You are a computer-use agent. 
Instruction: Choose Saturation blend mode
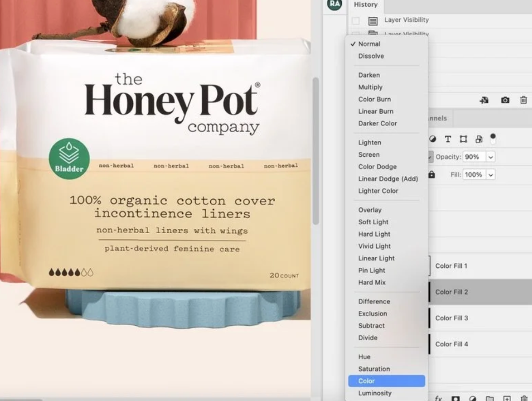coord(386,369)
